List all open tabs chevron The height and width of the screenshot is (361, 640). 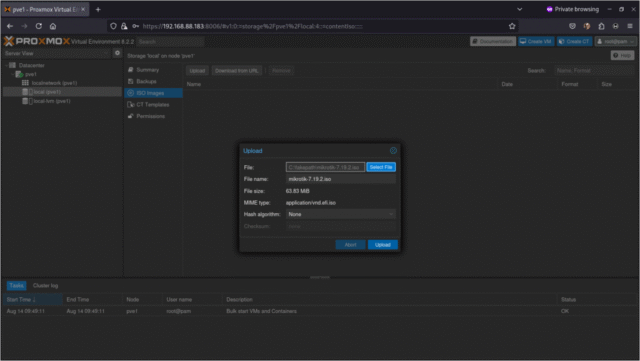520,9
